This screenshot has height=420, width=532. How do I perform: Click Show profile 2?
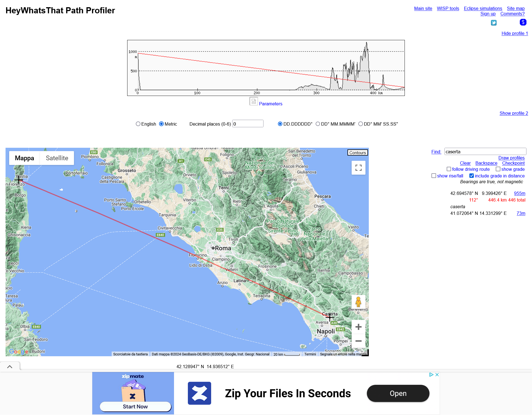click(x=514, y=113)
